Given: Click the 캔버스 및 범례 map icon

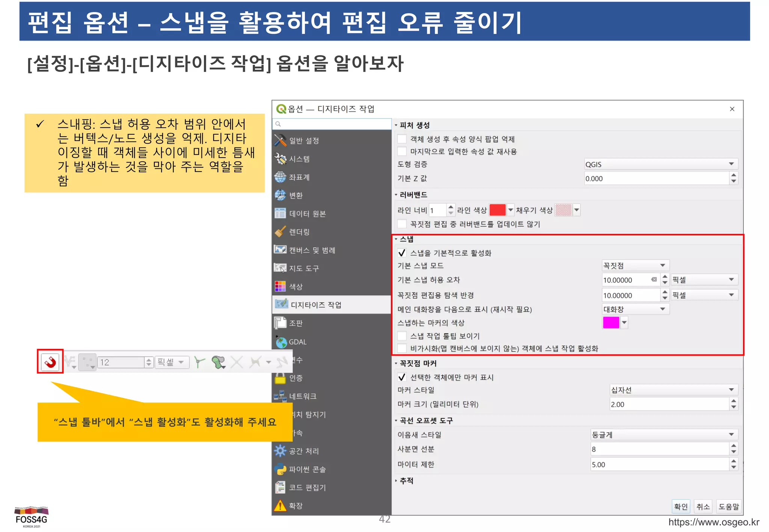Looking at the screenshot, I should [280, 250].
